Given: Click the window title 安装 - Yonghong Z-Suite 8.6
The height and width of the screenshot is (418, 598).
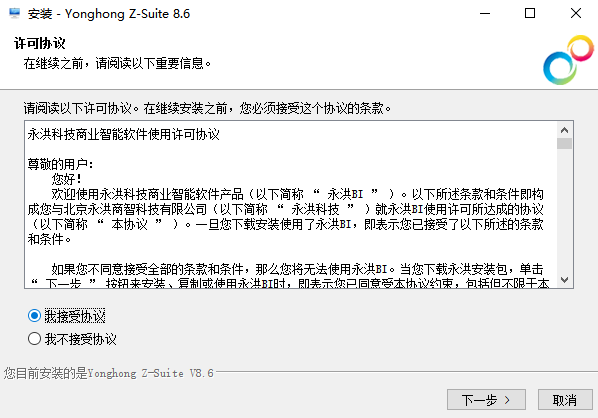Looking at the screenshot, I should point(109,14).
